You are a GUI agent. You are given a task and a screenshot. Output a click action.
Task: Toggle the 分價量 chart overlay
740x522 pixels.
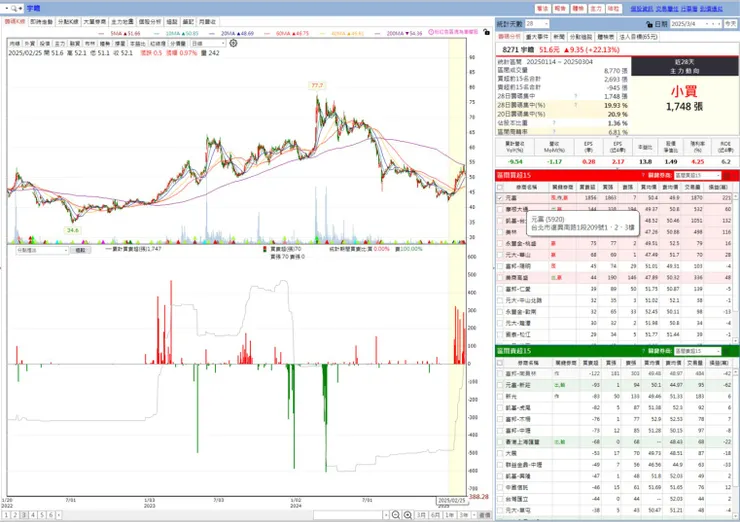pyautogui.click(x=178, y=43)
